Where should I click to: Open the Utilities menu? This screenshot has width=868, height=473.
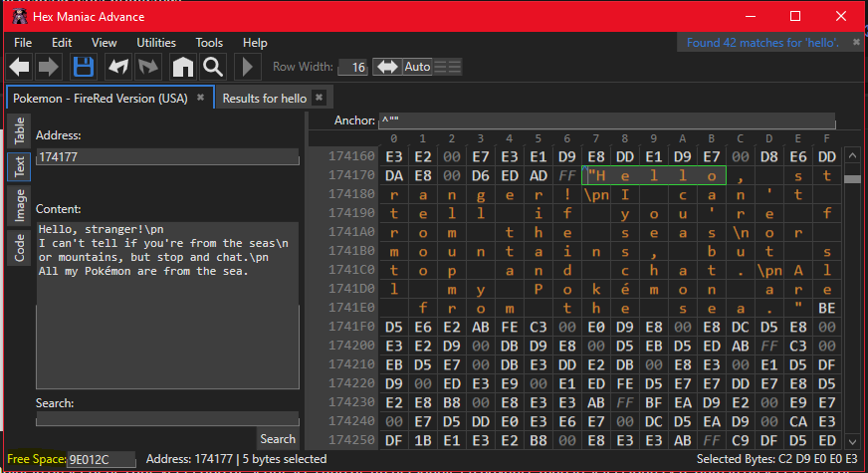(x=156, y=43)
